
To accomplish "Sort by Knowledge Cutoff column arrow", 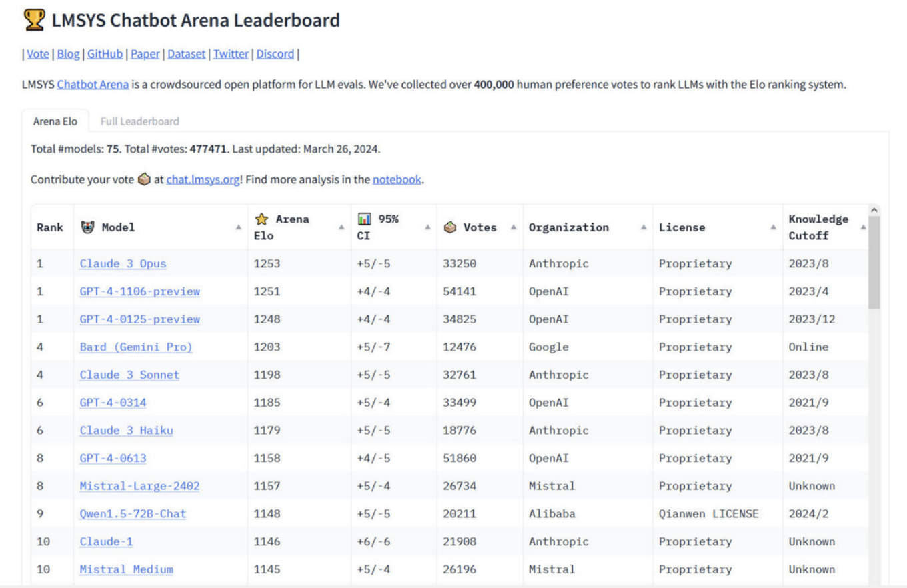I will 863,227.
